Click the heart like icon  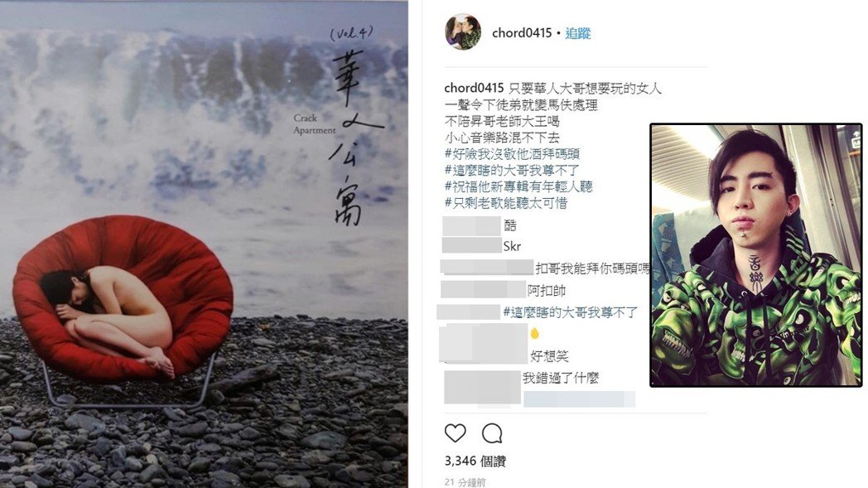(x=455, y=433)
